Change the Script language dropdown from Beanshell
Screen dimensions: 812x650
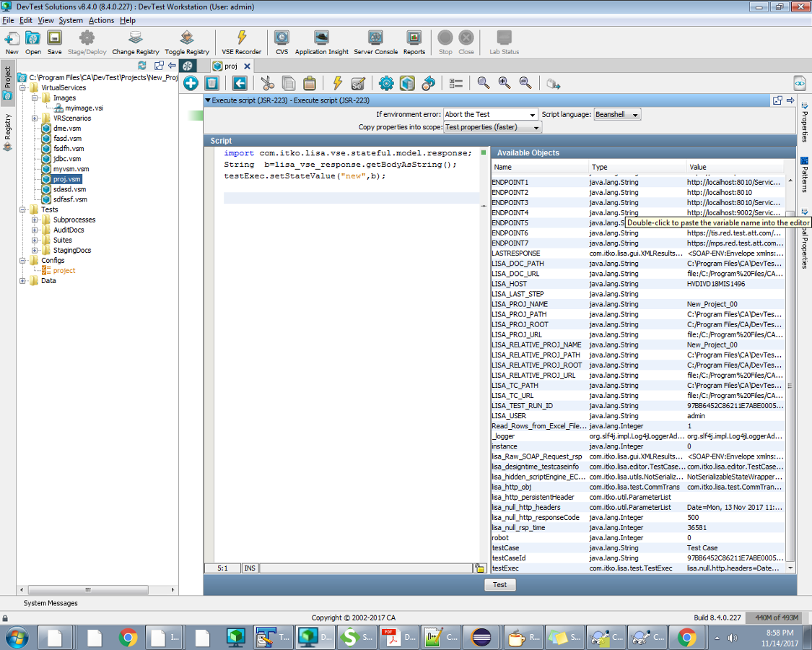coord(617,113)
